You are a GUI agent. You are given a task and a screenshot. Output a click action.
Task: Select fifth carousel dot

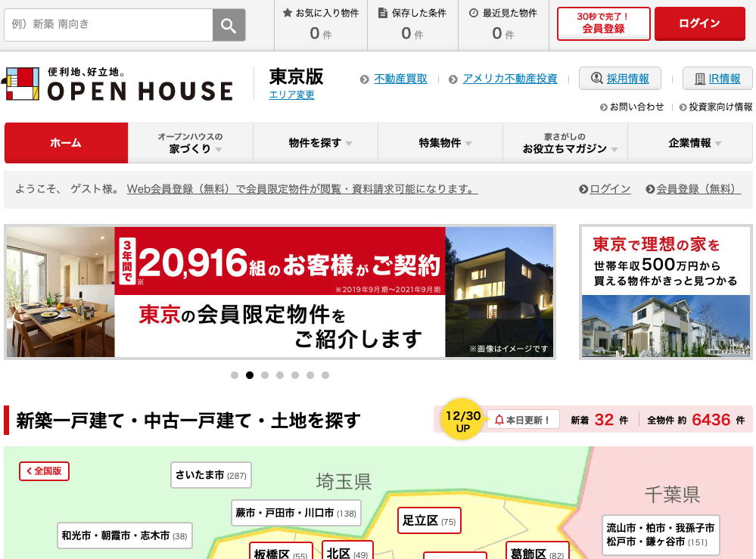coord(295,375)
